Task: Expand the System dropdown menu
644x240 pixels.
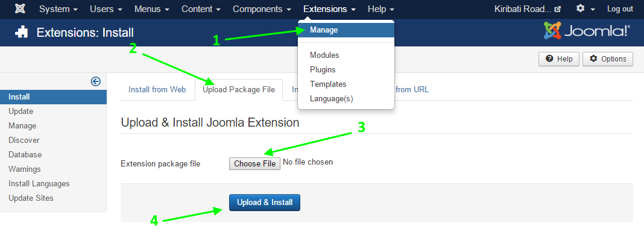Action: pyautogui.click(x=58, y=8)
